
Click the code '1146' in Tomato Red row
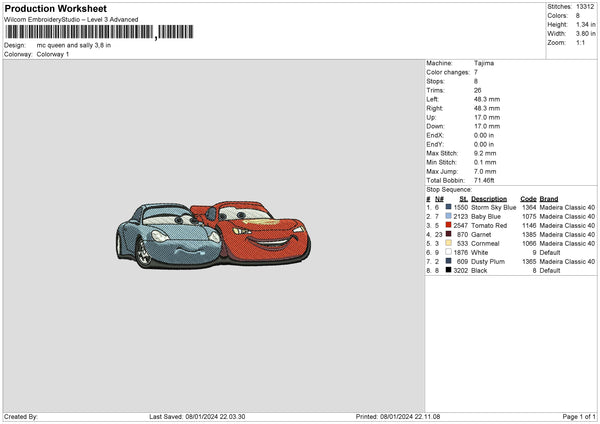529,226
